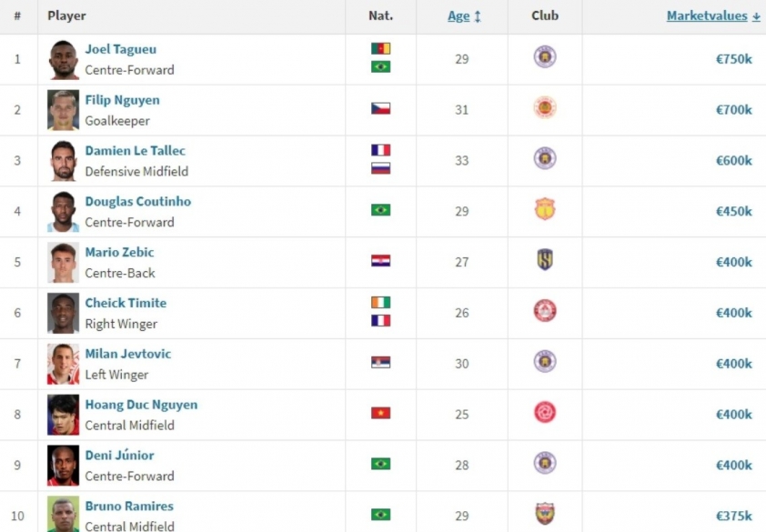Click the Vietnam flag for Hoang Duc Nguyen
The width and height of the screenshot is (766, 532).
click(x=380, y=413)
